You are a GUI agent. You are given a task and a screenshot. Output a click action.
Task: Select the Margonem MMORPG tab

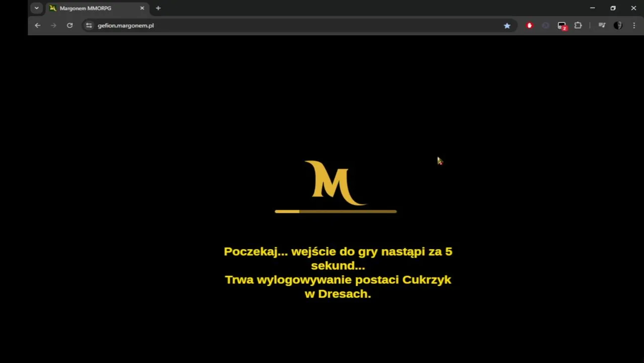pyautogui.click(x=97, y=8)
